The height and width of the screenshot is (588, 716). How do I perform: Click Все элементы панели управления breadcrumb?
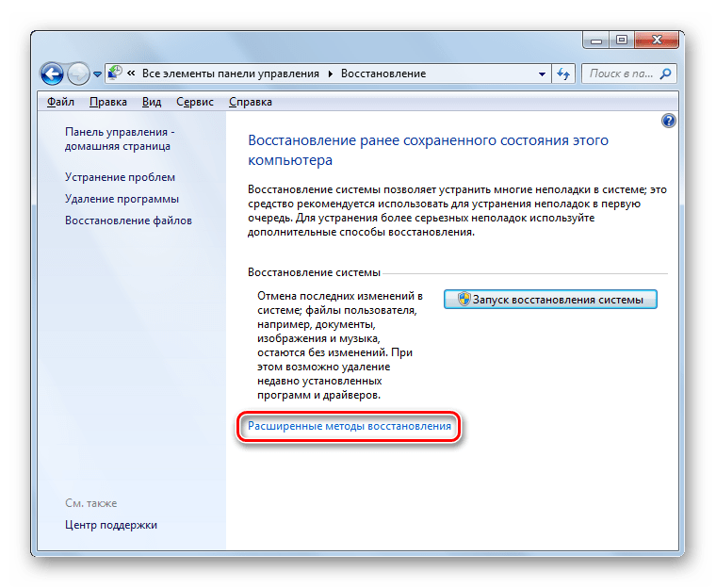[230, 73]
